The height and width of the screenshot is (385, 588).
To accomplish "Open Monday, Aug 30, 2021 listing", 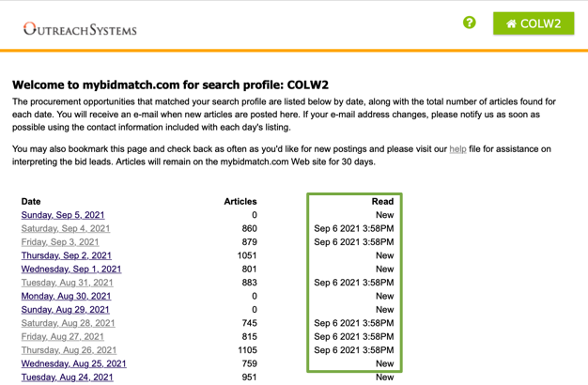I will (66, 296).
